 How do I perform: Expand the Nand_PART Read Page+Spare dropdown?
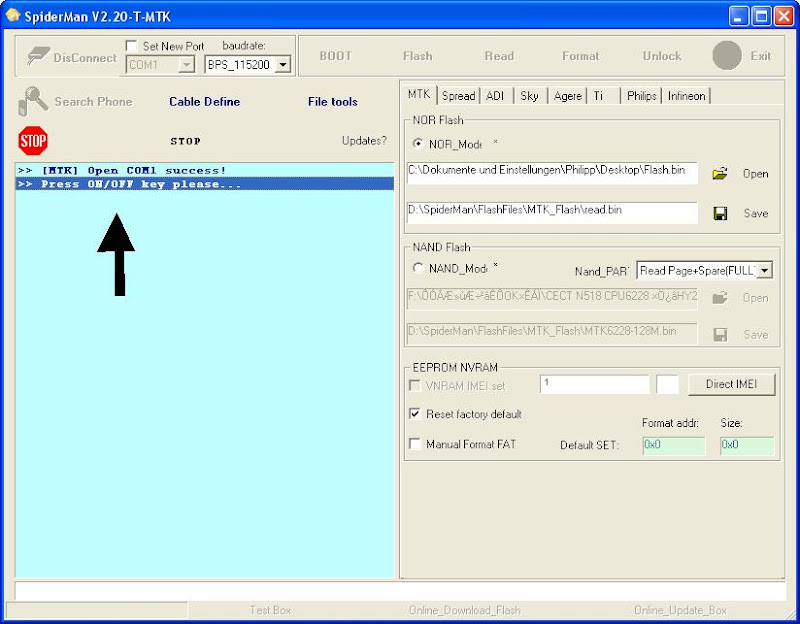(x=765, y=270)
